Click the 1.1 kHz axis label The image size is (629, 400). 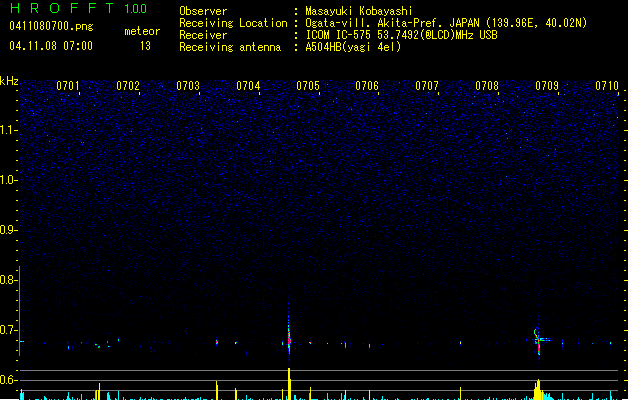point(8,130)
